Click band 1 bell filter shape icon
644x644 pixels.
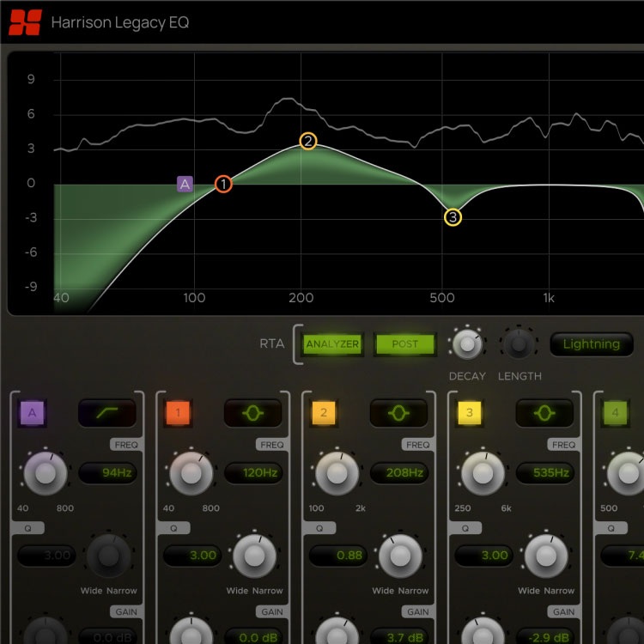point(252,413)
